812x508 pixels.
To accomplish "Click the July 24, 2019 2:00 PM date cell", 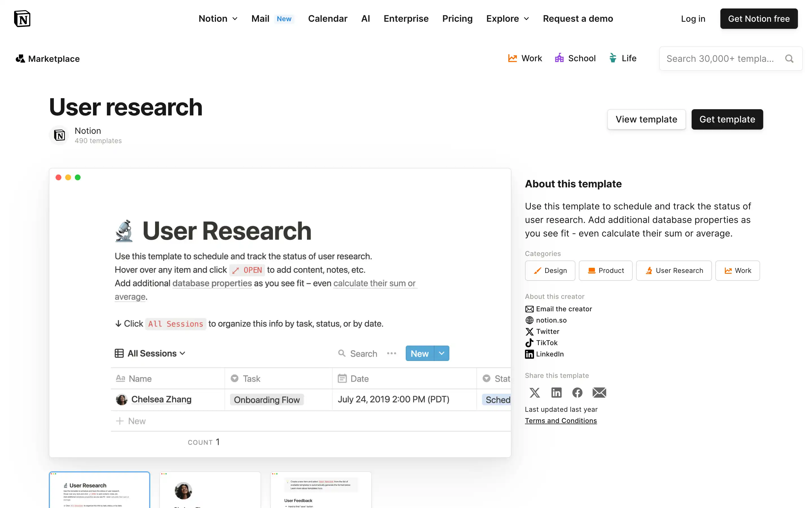I will 404,399.
